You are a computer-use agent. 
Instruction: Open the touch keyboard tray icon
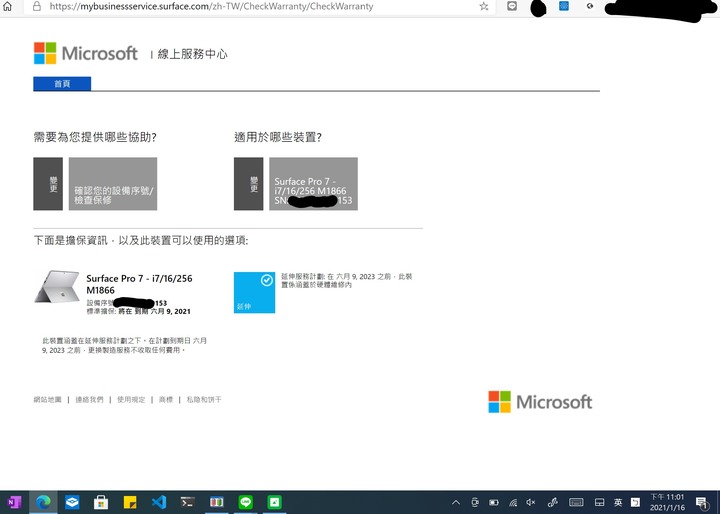coord(576,503)
